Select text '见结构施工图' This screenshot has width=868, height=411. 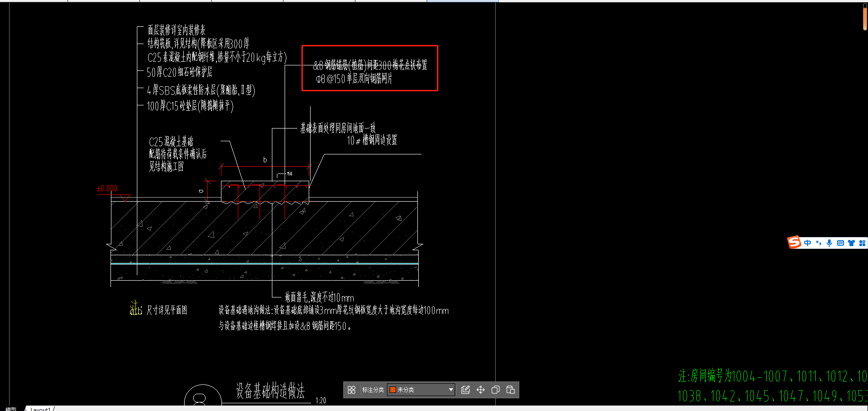[x=166, y=167]
